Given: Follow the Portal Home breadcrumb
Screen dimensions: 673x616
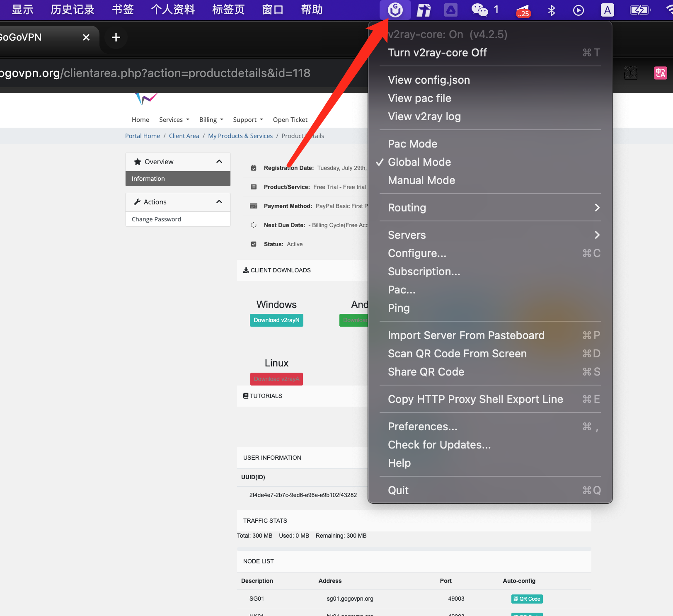Looking at the screenshot, I should click(x=143, y=136).
